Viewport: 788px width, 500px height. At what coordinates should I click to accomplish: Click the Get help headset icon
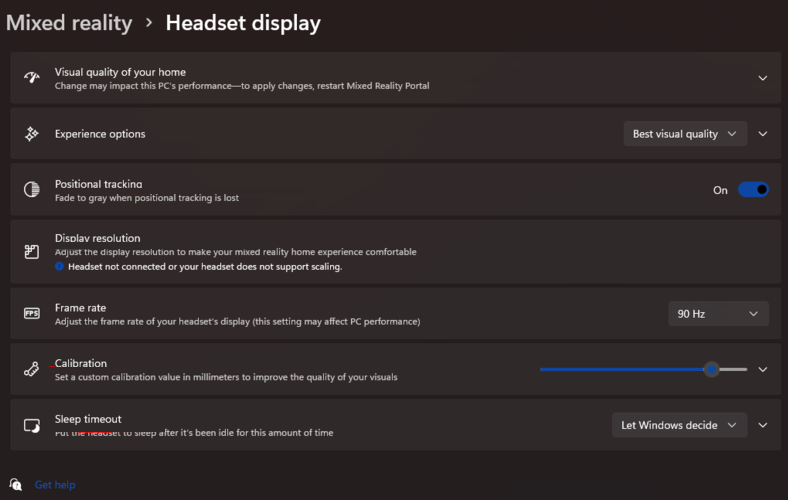(16, 485)
